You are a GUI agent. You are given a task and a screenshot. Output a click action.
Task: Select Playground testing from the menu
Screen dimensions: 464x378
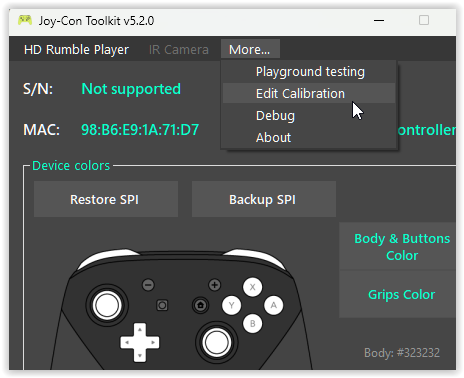[x=309, y=72]
